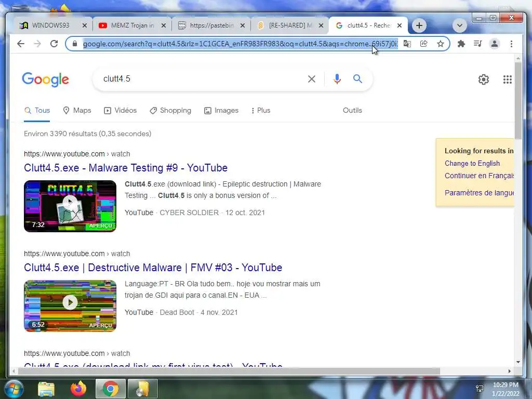Click the Chrome taskbar button
This screenshot has height=399, width=532.
click(111, 389)
